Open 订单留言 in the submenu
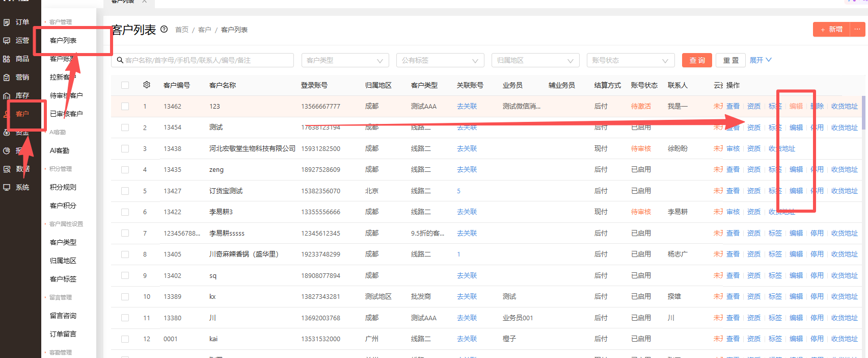Viewport: 868px width, 358px height. (x=63, y=334)
